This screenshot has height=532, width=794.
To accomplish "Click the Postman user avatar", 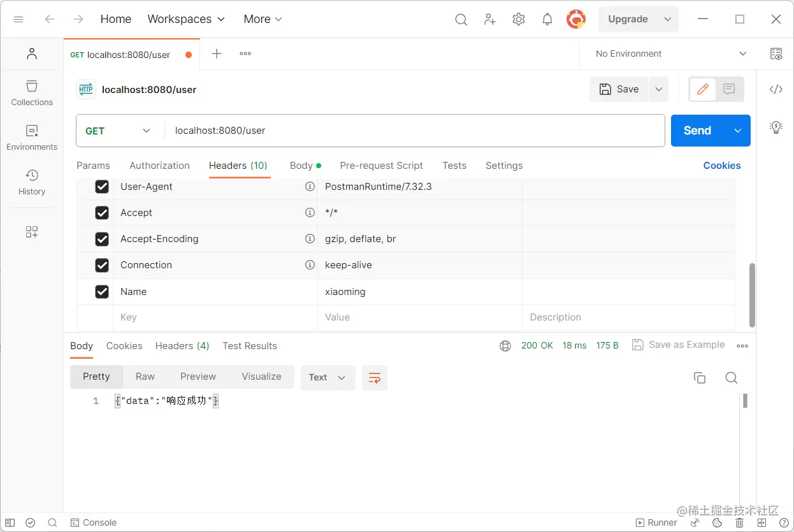I will point(576,19).
